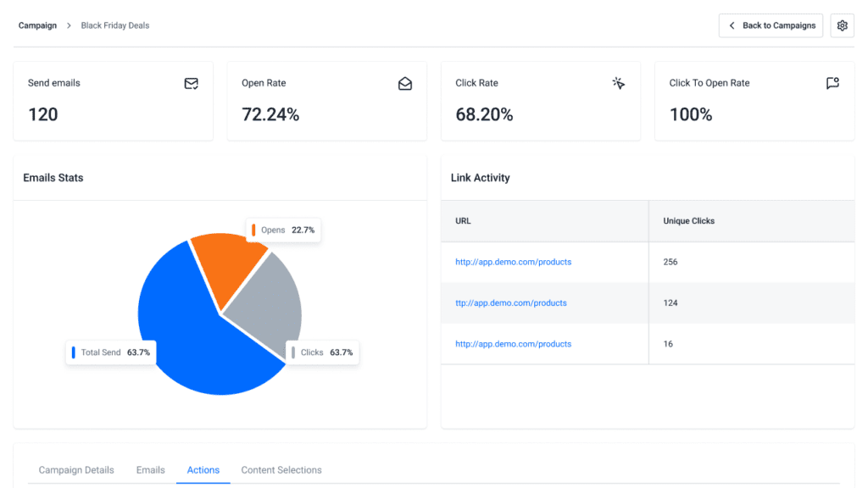
Task: Click the Send emails envelope icon
Action: pos(191,83)
